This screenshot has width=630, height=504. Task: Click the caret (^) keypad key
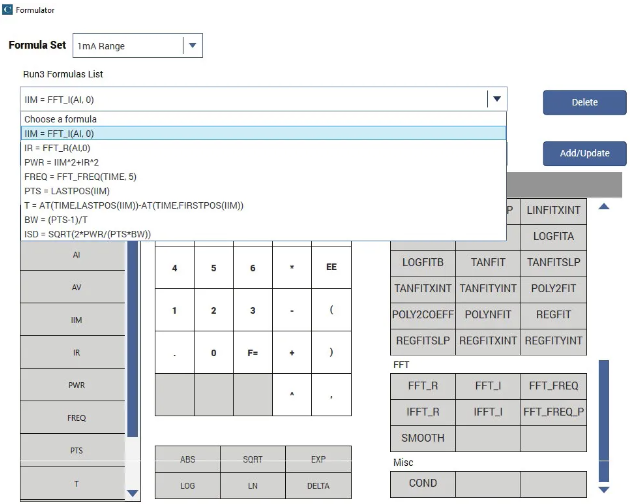(292, 394)
